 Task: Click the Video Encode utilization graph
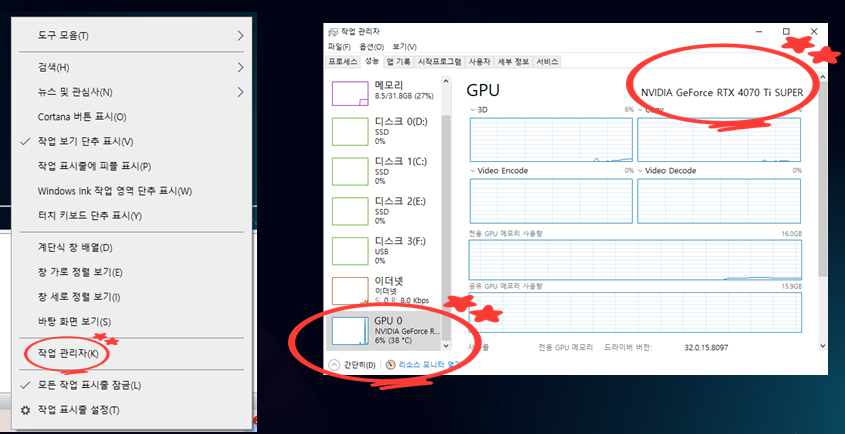[551, 201]
